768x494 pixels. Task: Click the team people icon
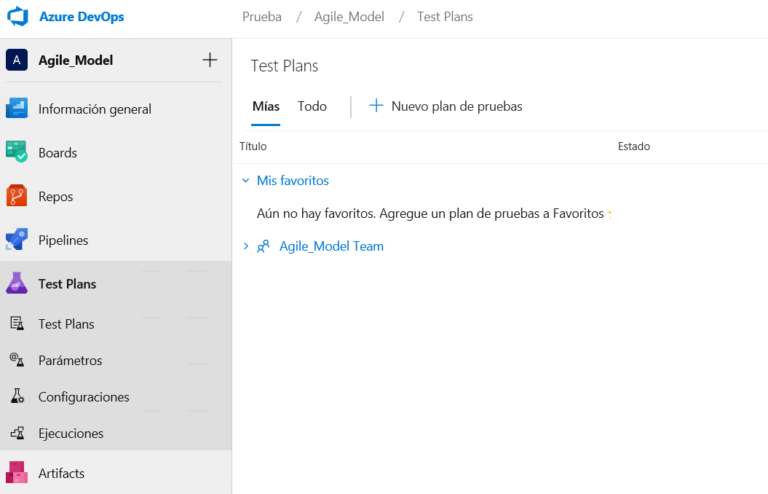[x=264, y=246]
